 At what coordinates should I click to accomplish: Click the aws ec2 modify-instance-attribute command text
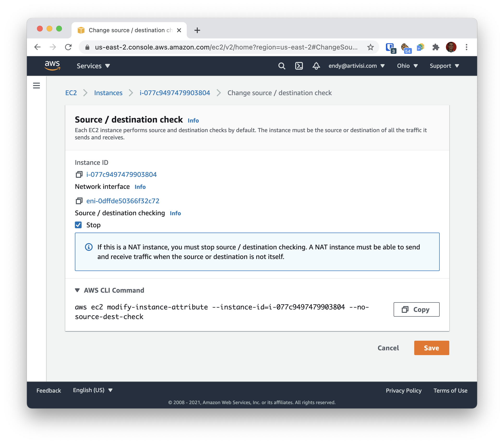[222, 312]
